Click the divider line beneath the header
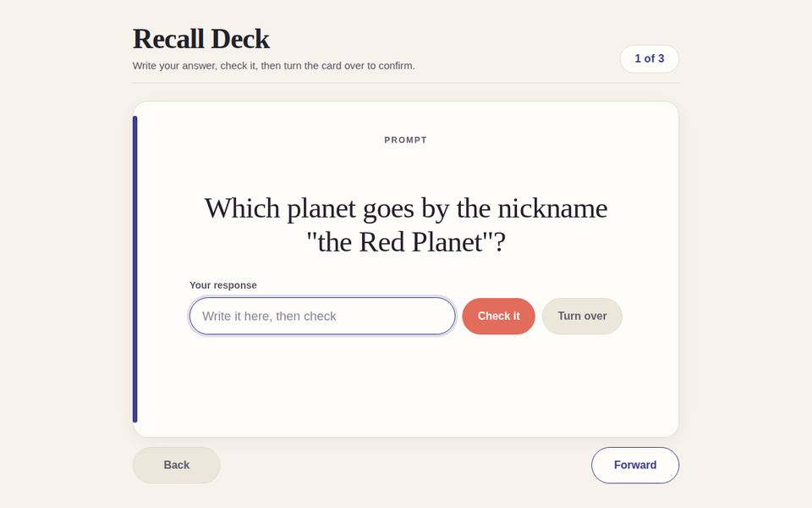Image resolution: width=812 pixels, height=508 pixels. pyautogui.click(x=405, y=83)
